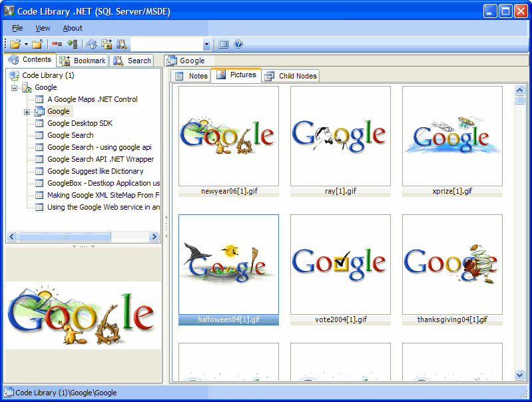Switch to the Notes tab
This screenshot has height=402, width=532.
[x=191, y=76]
